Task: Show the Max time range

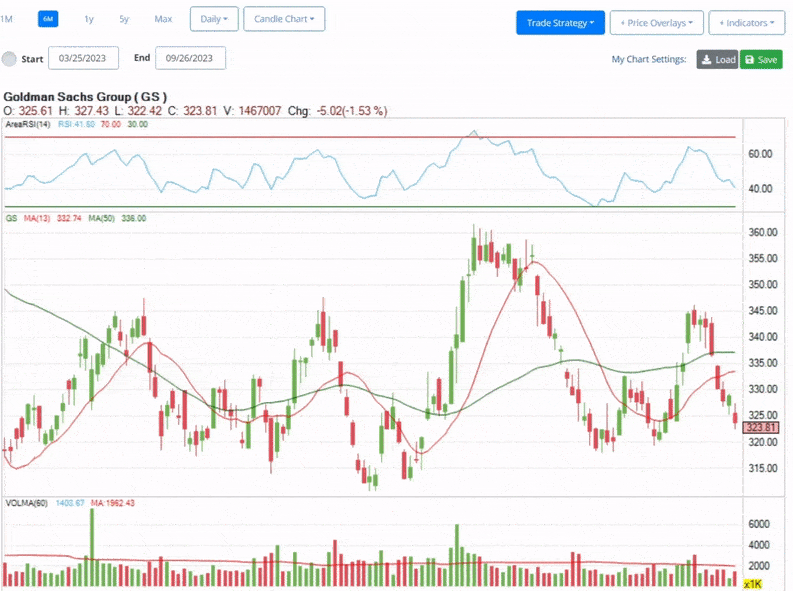Action: tap(163, 19)
